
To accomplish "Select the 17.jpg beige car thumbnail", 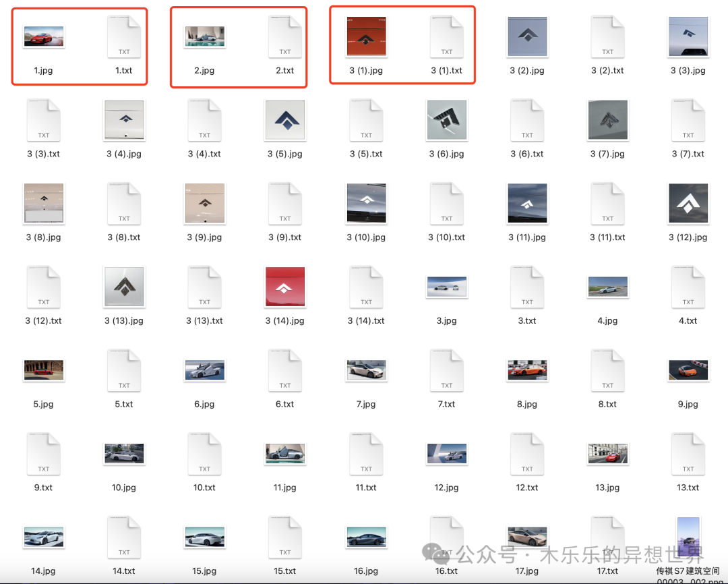I will click(x=527, y=537).
